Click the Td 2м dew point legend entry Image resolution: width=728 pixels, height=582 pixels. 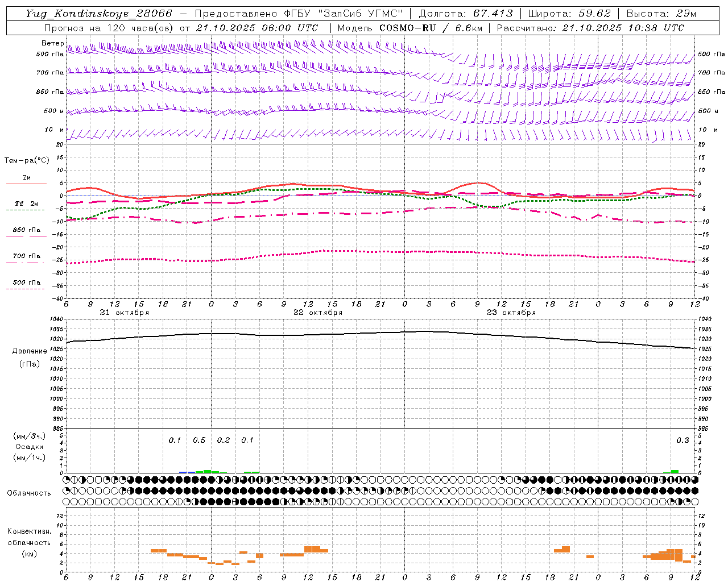tap(26, 206)
